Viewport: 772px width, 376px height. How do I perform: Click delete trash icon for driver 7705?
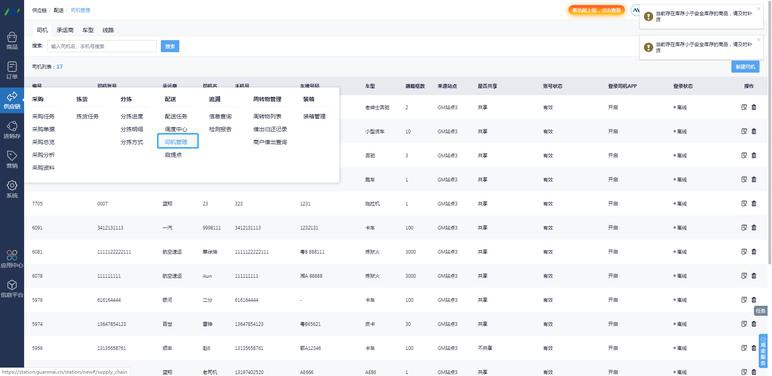(x=754, y=203)
